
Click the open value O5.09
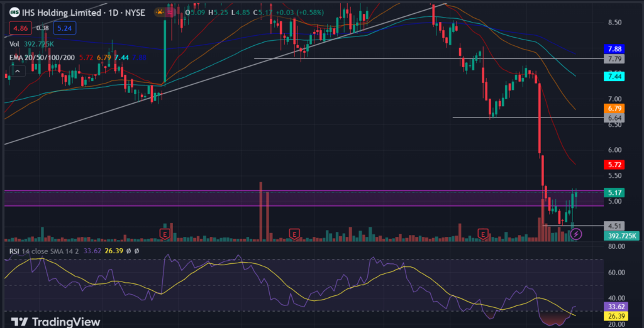(x=195, y=13)
